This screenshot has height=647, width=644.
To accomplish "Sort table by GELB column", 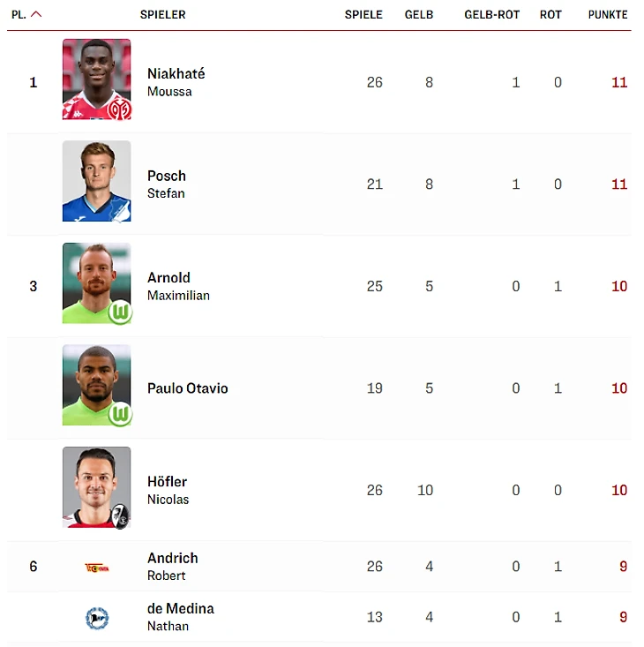I will [419, 15].
